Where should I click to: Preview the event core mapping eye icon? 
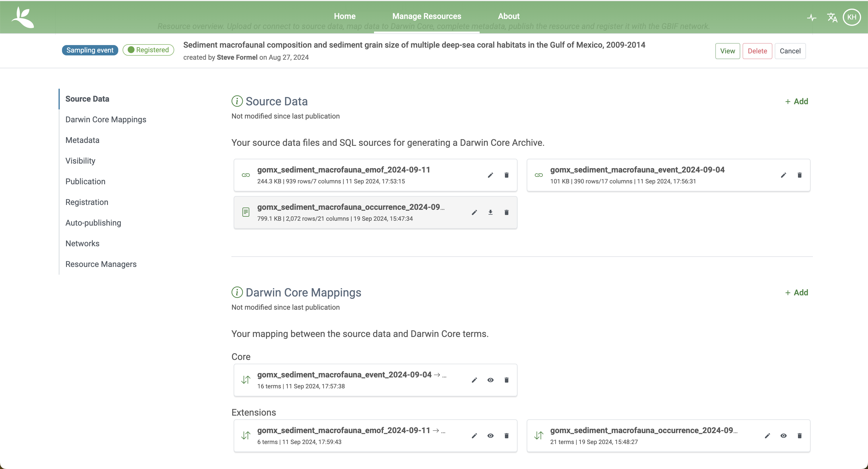pyautogui.click(x=490, y=380)
